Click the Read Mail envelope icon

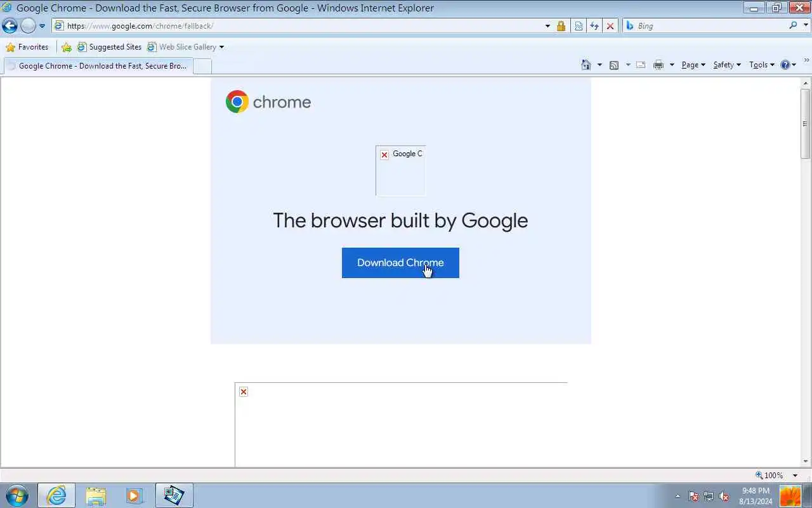pos(641,65)
